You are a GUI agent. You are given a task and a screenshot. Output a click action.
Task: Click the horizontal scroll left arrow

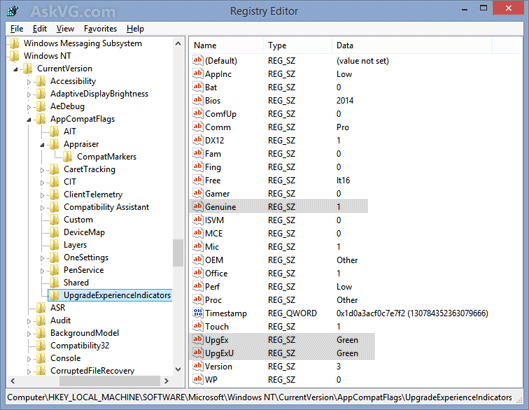pyautogui.click(x=12, y=381)
